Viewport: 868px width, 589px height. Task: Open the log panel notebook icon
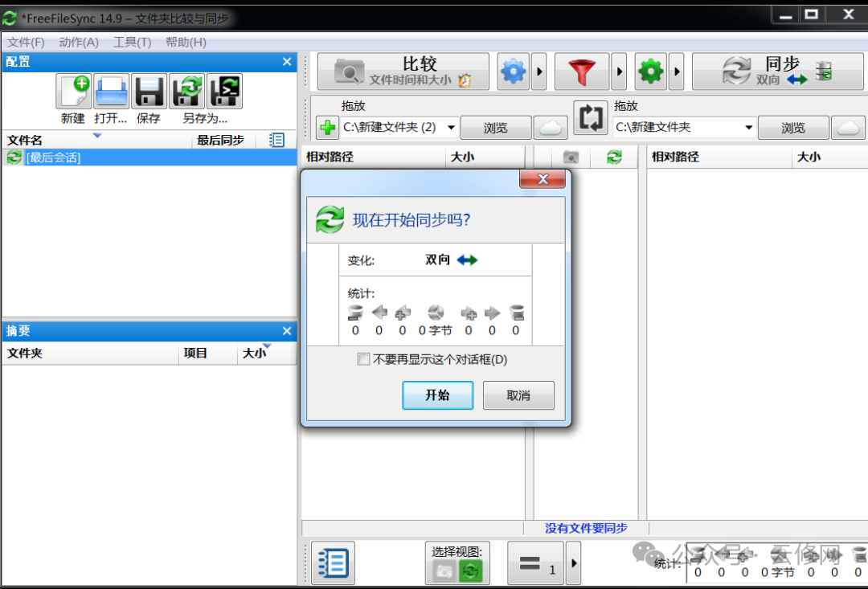click(x=334, y=563)
